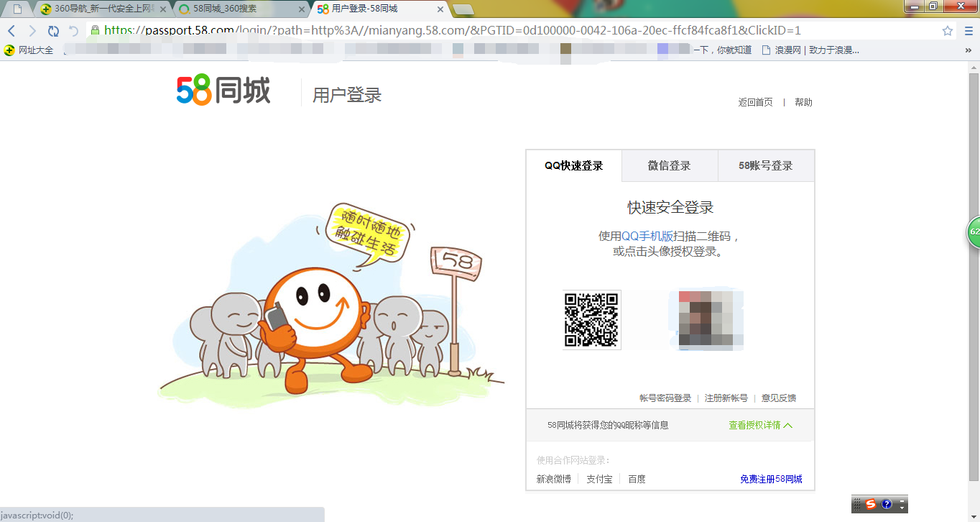Viewport: 980px width, 522px height.
Task: Click 注册新帐号 link
Action: [726, 398]
